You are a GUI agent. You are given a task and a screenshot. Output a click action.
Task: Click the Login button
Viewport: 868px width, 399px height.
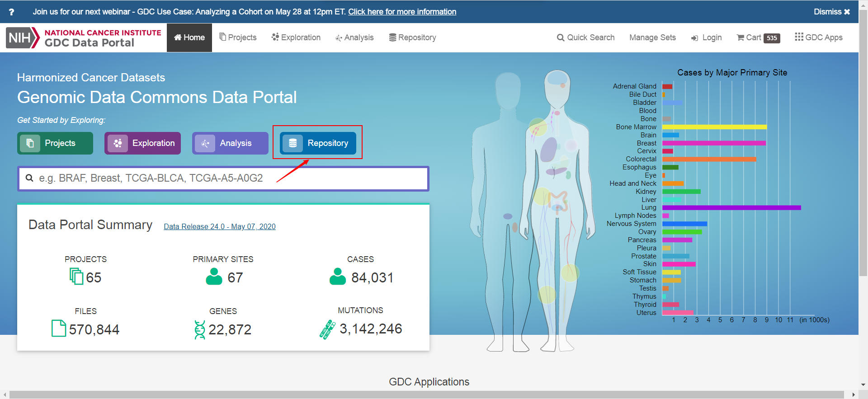coord(706,38)
